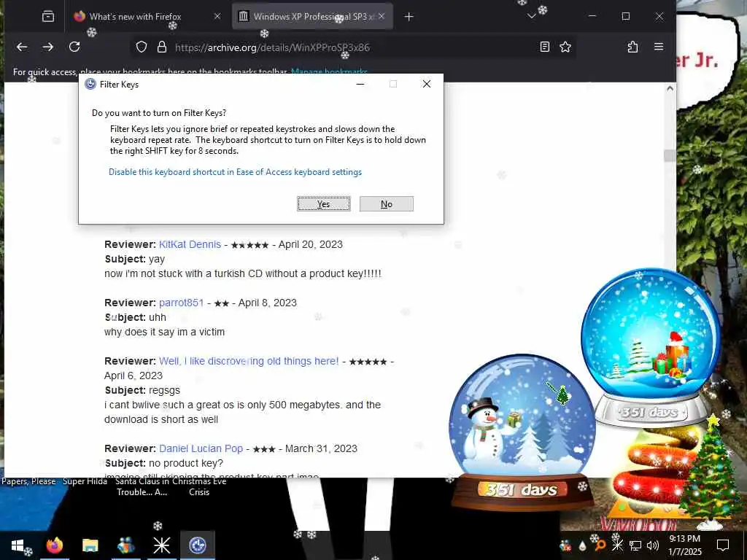Open the network tray icon
The height and width of the screenshot is (560, 747).
635,545
